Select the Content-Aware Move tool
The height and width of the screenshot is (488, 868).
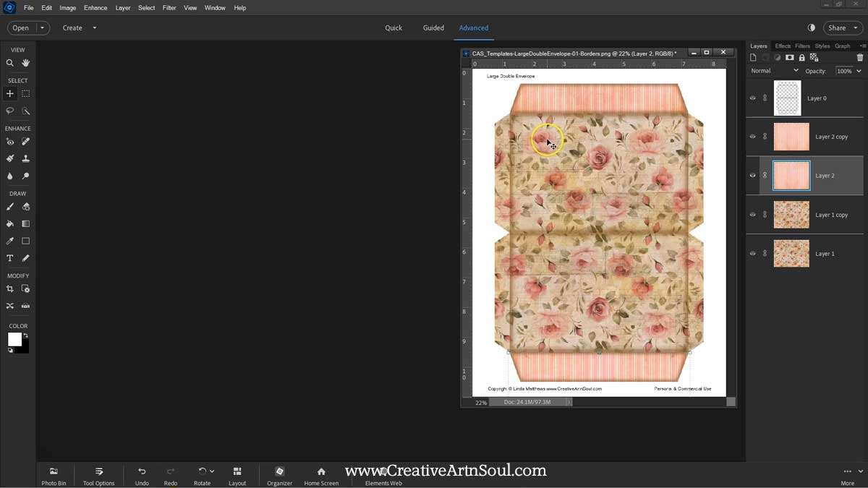10,306
